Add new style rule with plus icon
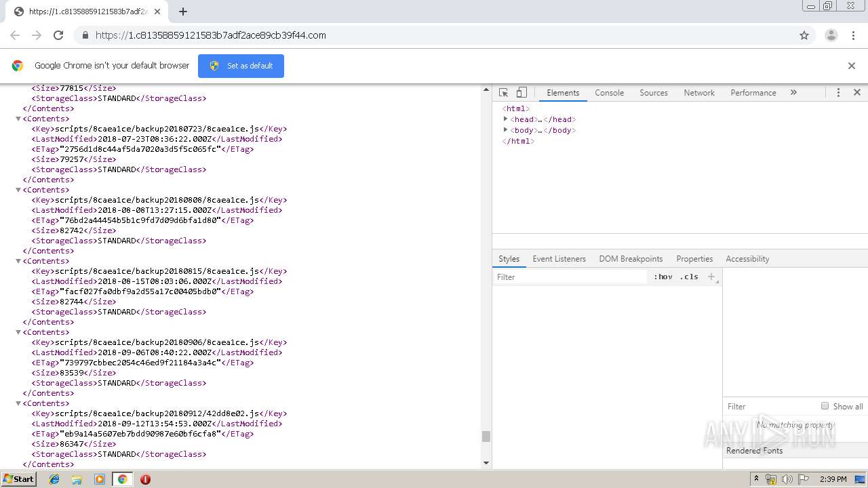The image size is (868, 488). 711,277
